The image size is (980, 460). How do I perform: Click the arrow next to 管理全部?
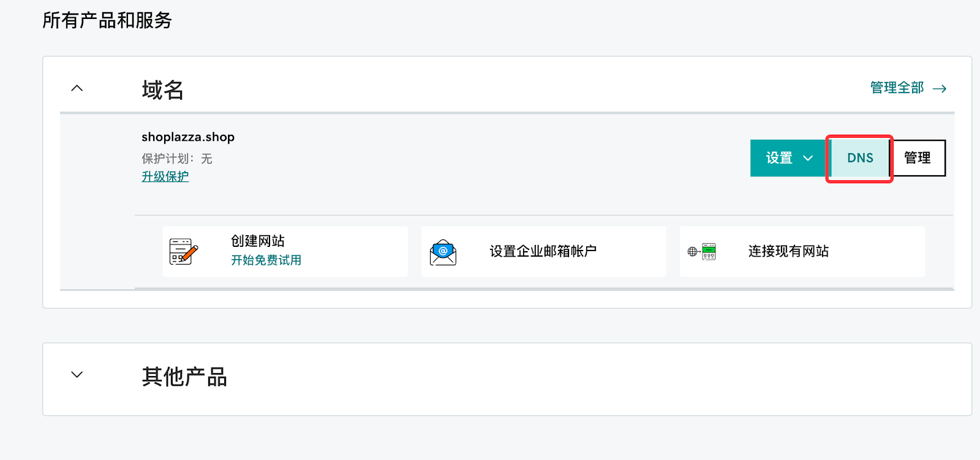point(940,89)
